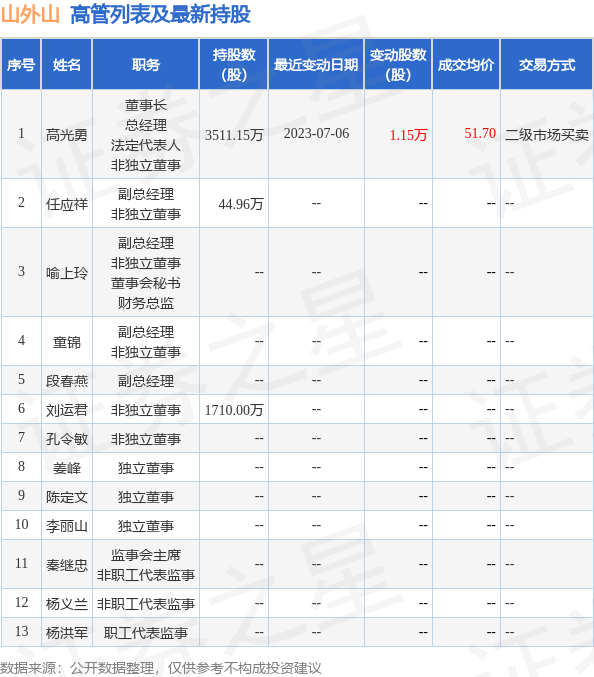Click the 监事会主席 position text
Screen dimensions: 594x677
145,555
